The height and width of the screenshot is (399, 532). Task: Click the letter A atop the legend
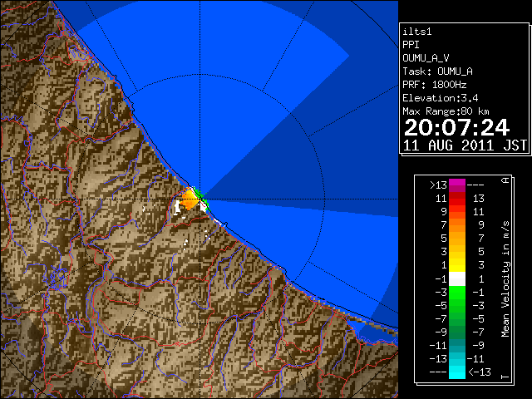pos(505,180)
